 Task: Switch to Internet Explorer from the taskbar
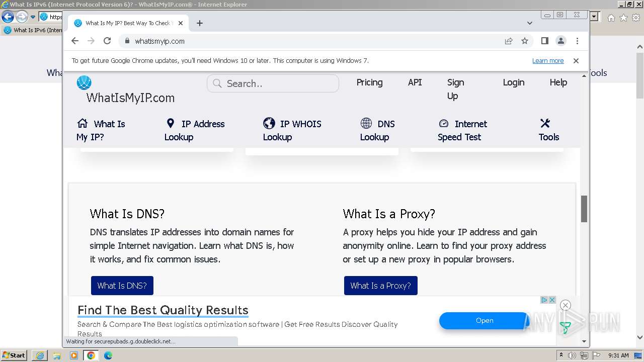[40, 355]
